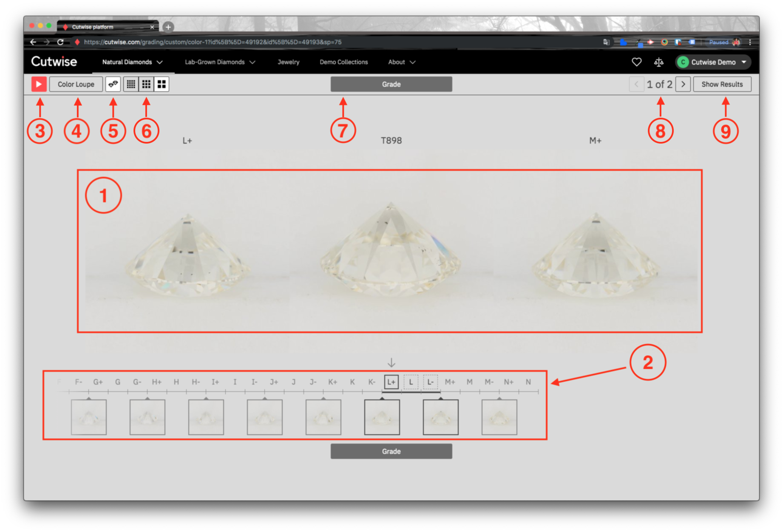Open the favorites heart icon
The width and height of the screenshot is (783, 532).
636,62
